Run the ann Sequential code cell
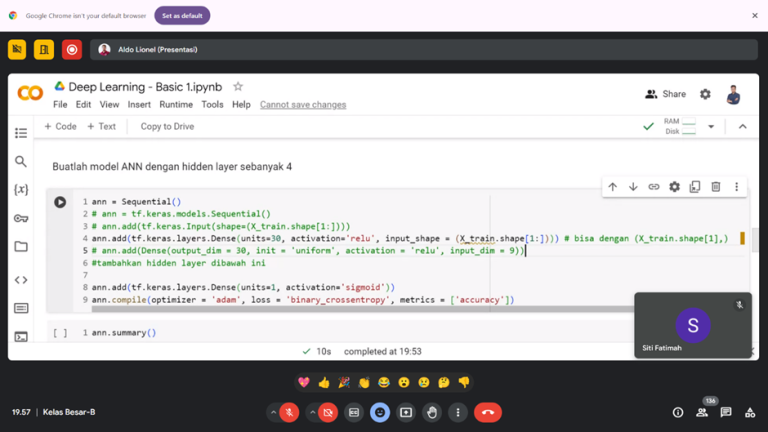The image size is (768, 432). 60,202
